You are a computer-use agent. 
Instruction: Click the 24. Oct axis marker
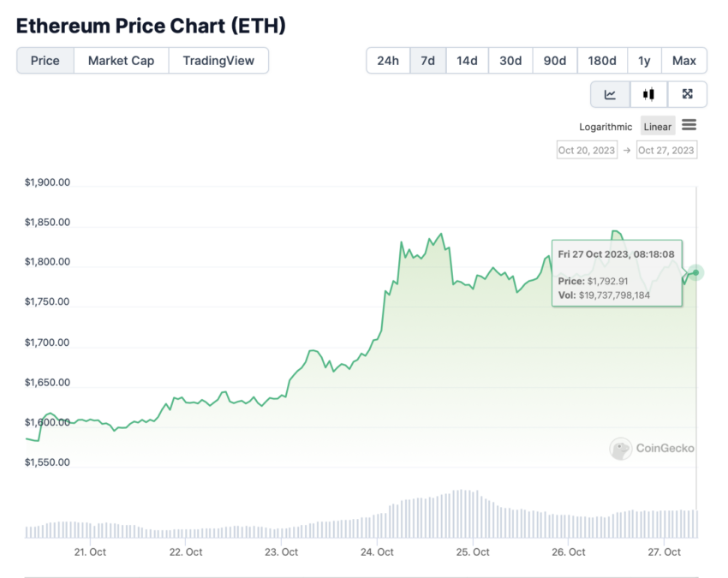pyautogui.click(x=377, y=552)
